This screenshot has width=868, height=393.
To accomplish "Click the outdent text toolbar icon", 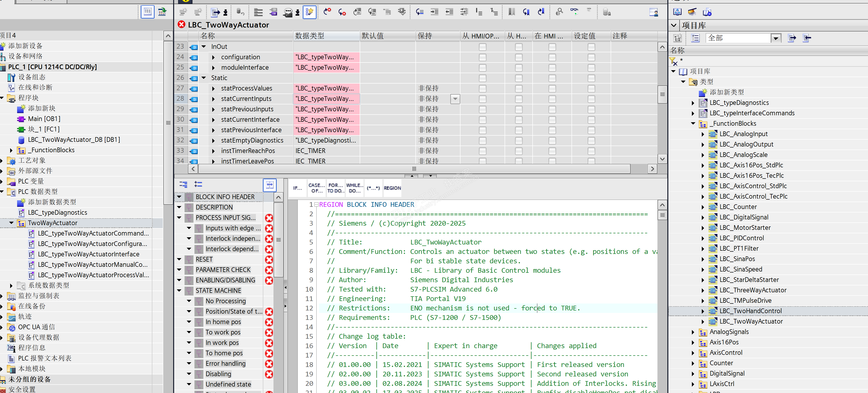I will click(449, 12).
